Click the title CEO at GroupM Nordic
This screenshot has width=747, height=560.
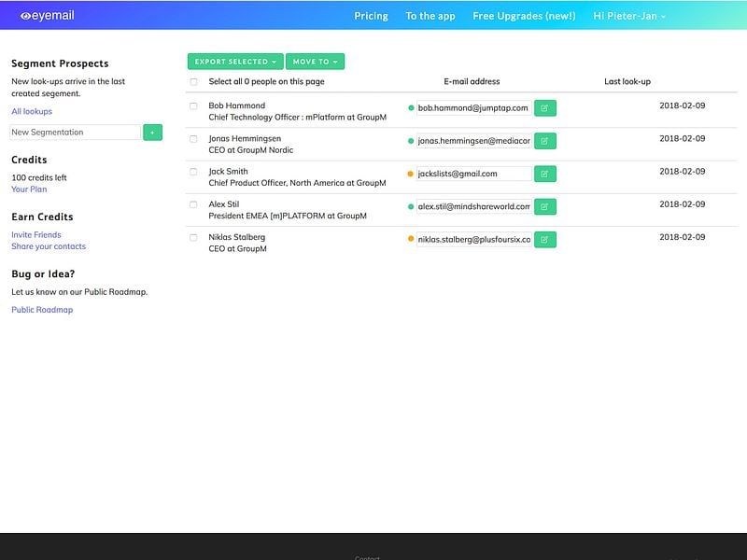(250, 150)
